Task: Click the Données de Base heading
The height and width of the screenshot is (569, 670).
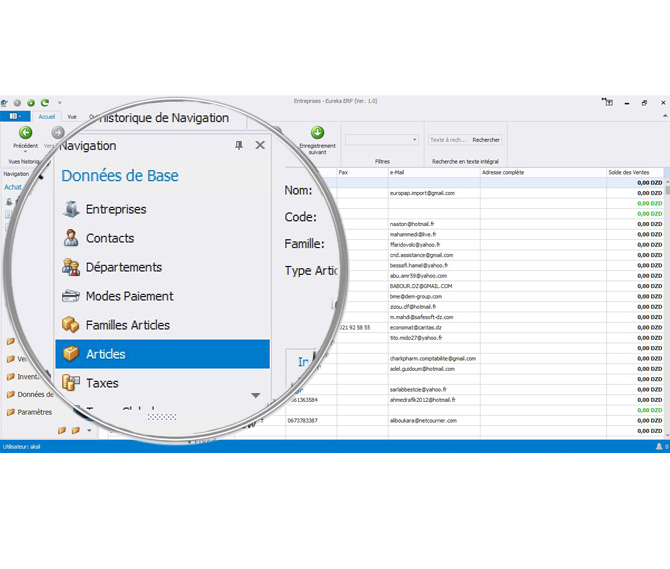Action: click(120, 176)
